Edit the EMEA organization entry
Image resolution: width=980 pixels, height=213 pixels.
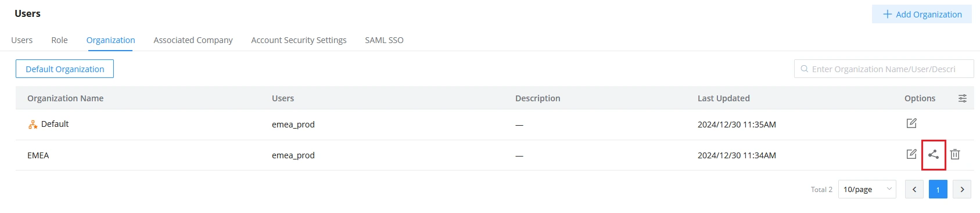coord(911,154)
